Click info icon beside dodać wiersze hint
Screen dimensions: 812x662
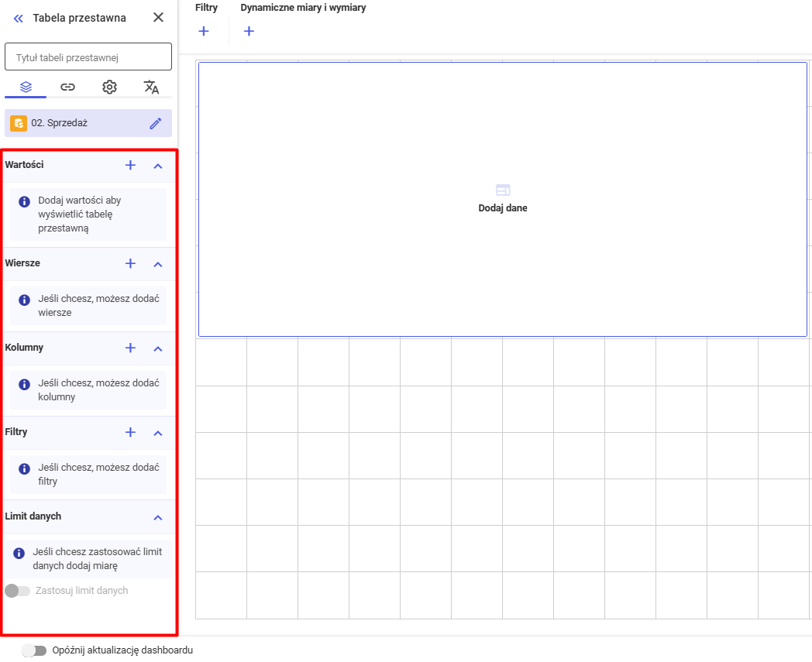24,300
